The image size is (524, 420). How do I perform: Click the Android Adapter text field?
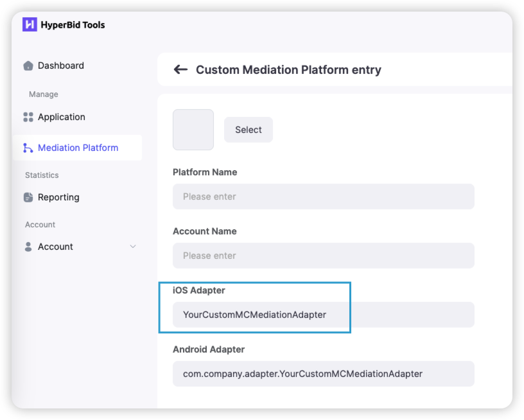[323, 374]
